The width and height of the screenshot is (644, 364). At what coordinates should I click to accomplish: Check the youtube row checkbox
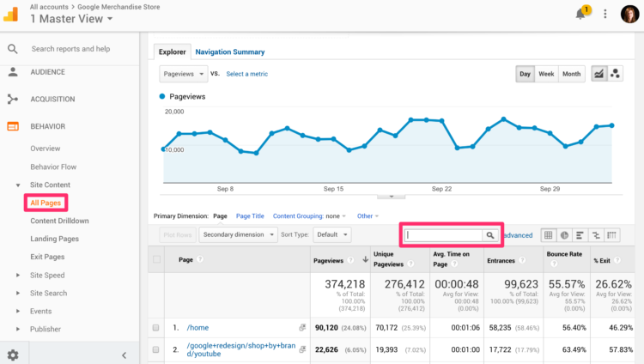[155, 349]
